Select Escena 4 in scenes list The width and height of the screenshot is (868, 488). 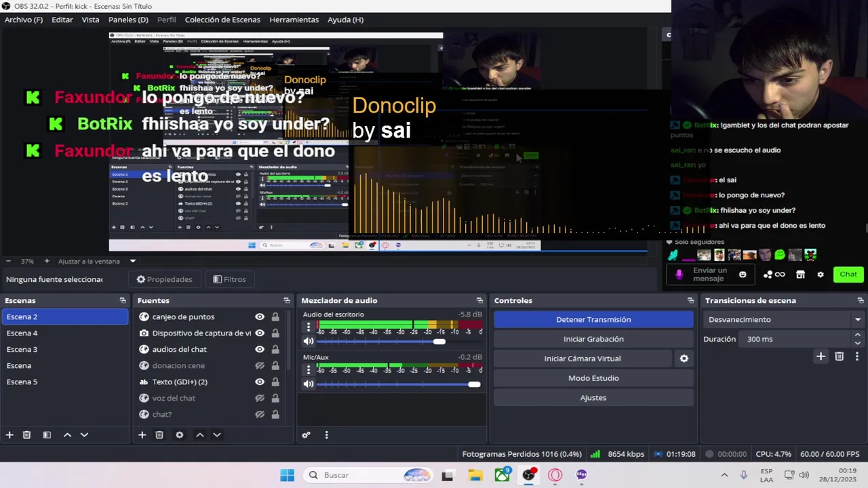point(64,333)
